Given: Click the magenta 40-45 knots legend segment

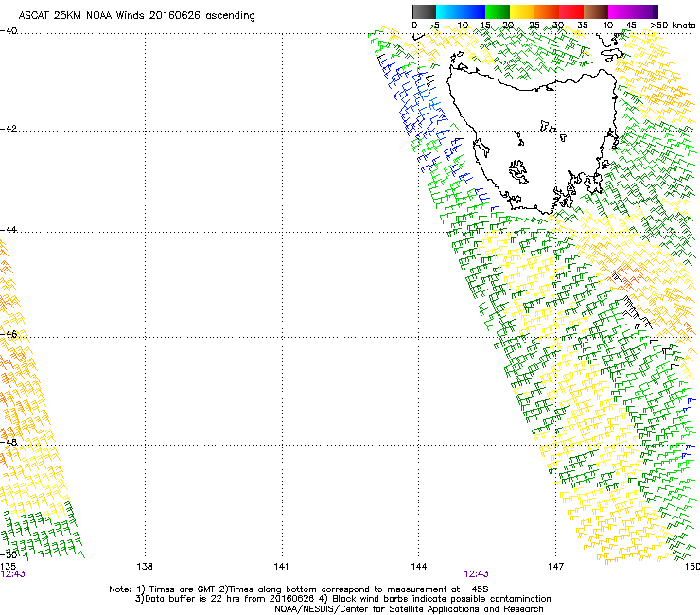Looking at the screenshot, I should point(621,11).
